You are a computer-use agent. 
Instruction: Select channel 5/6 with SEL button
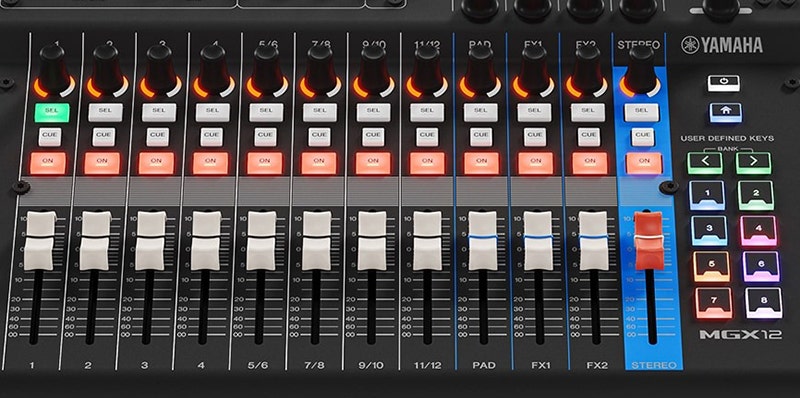[x=266, y=112]
